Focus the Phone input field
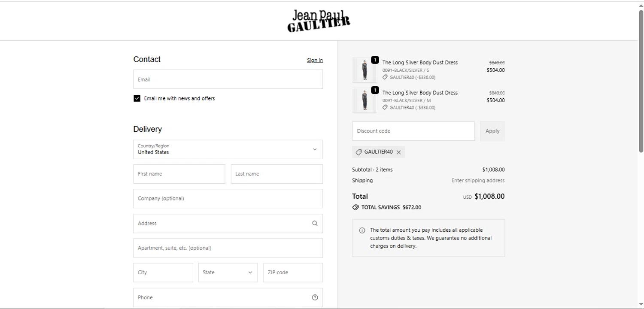Viewport: 644px width, 309px height. point(228,297)
